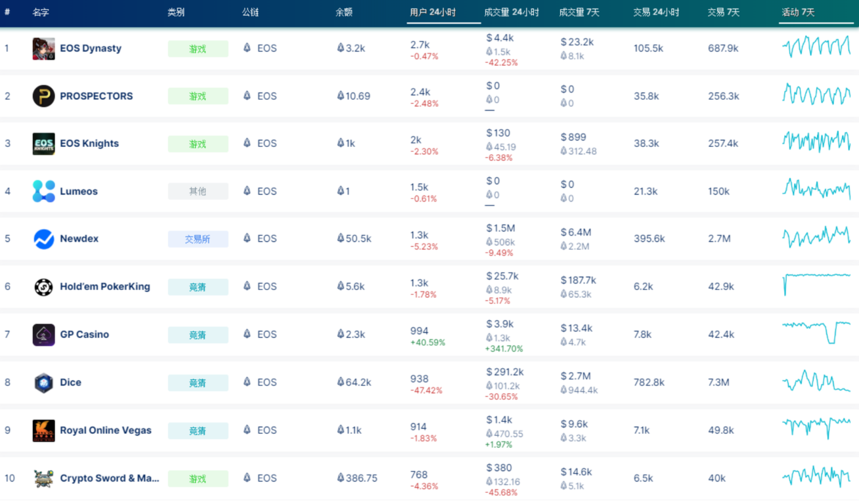Viewport: 859px width, 504px height.
Task: Click EOS chain icon in Lumeos row
Action: [x=247, y=191]
